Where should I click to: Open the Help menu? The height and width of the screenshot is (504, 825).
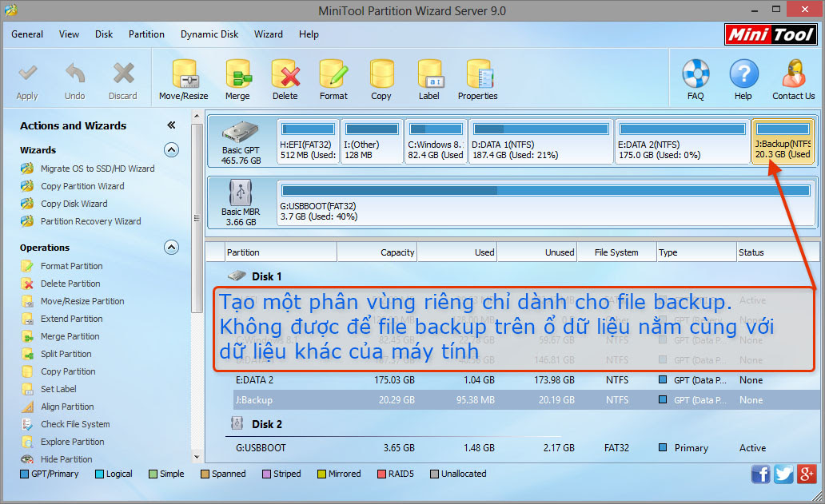(x=309, y=34)
